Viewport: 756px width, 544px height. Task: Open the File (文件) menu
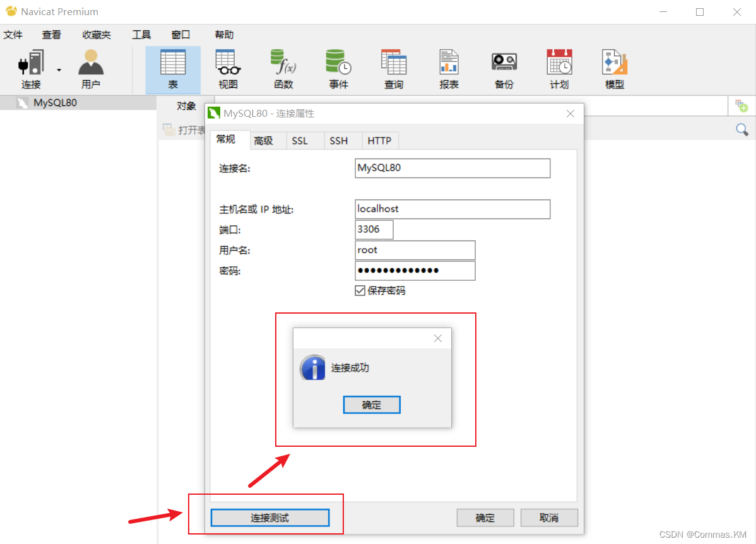tap(13, 35)
